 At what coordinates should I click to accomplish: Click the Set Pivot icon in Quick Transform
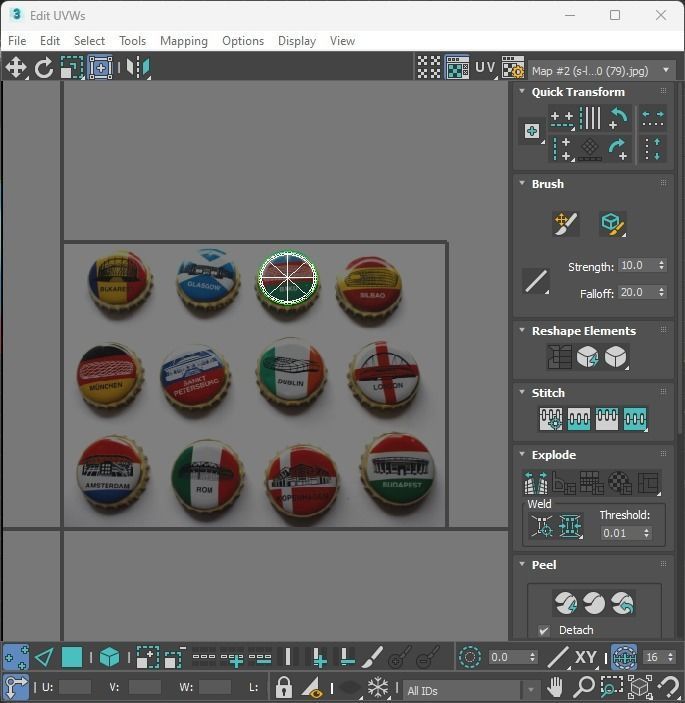(x=532, y=131)
